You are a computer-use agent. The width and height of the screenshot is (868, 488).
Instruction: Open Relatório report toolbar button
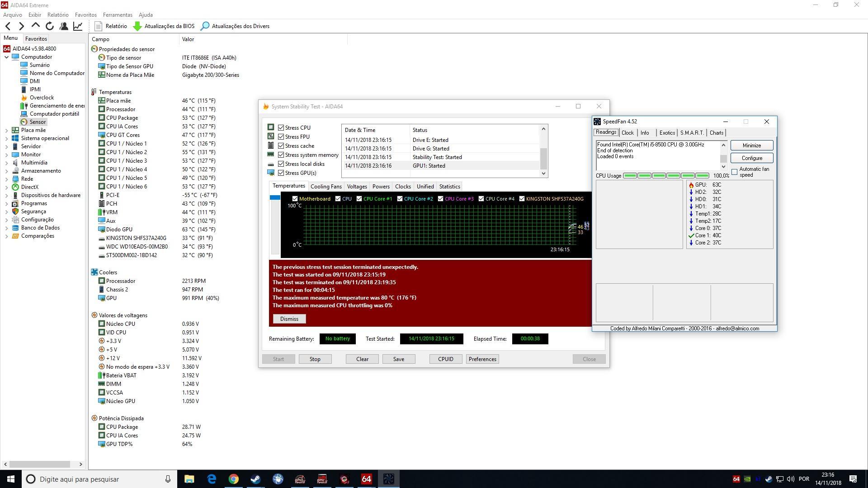111,26
